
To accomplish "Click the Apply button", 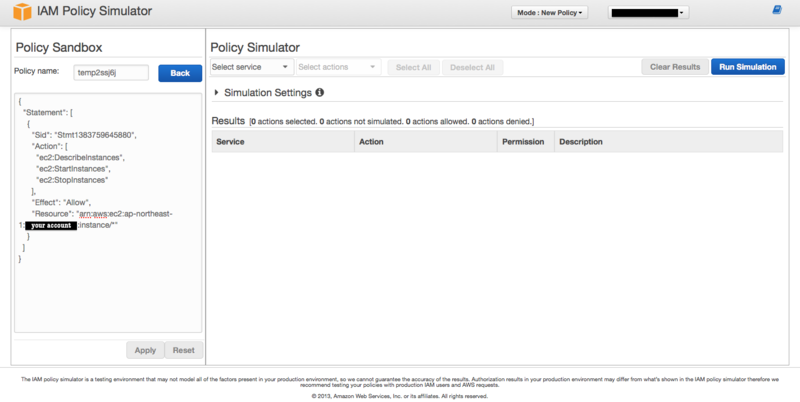I will coord(145,350).
